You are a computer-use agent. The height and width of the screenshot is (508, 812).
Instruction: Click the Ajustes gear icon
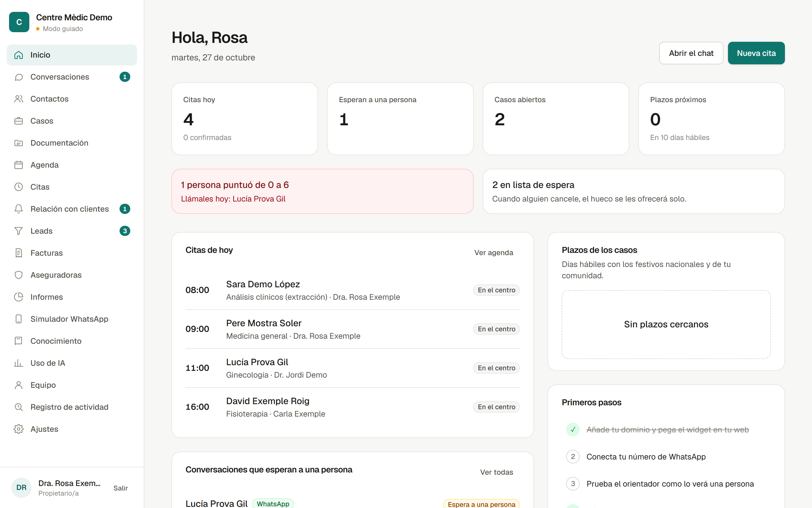coord(19,429)
